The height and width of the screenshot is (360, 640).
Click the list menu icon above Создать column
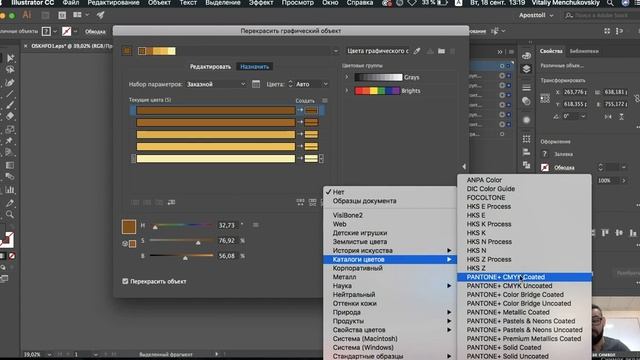(x=325, y=100)
